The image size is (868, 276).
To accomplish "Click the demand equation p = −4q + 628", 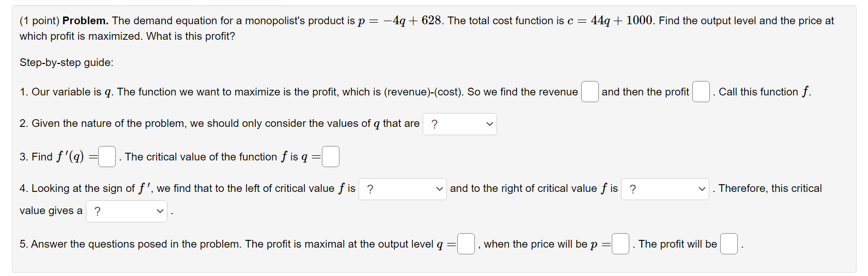I will [x=399, y=21].
